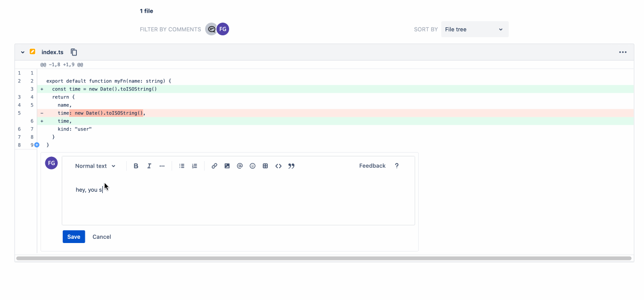Save the comment
This screenshot has width=644, height=300.
pyautogui.click(x=74, y=237)
